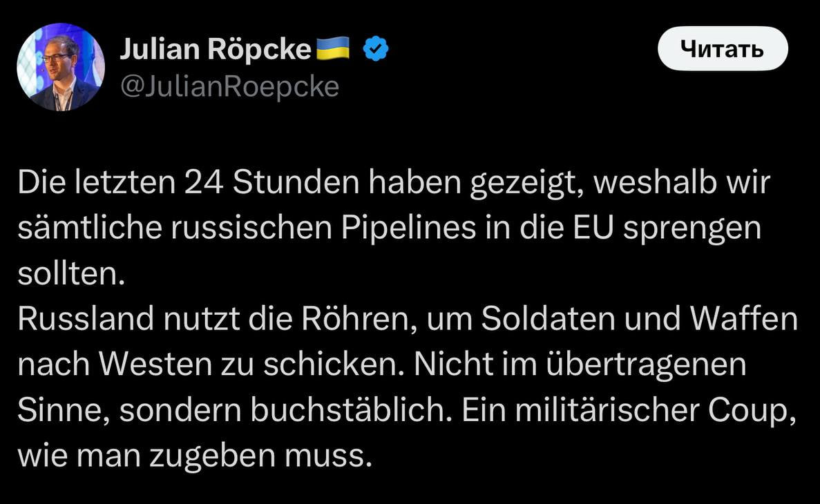Viewport: 820px width, 504px height.
Task: Click the @JulianRoepcke handle
Action: pyautogui.click(x=229, y=87)
